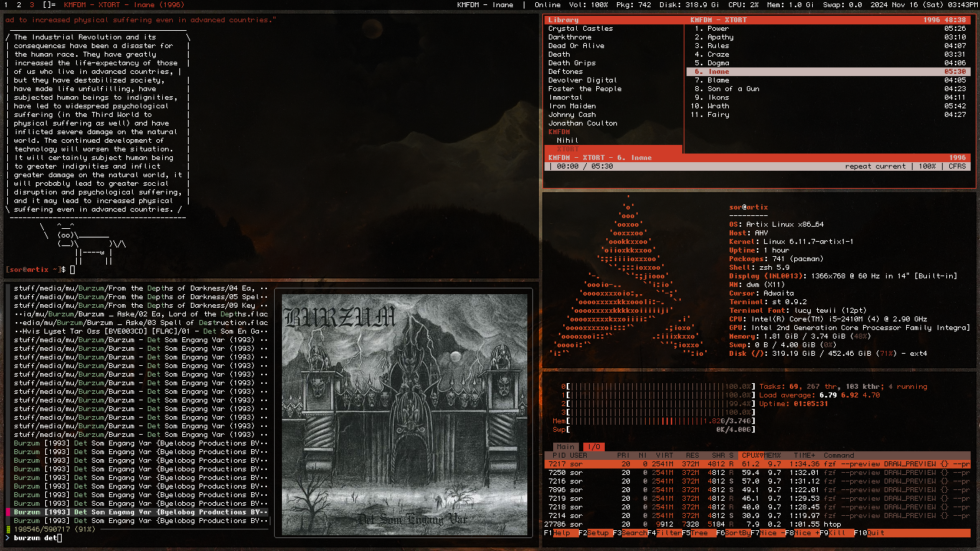Select the Main tab in htop
The image size is (980, 551).
coord(565,447)
